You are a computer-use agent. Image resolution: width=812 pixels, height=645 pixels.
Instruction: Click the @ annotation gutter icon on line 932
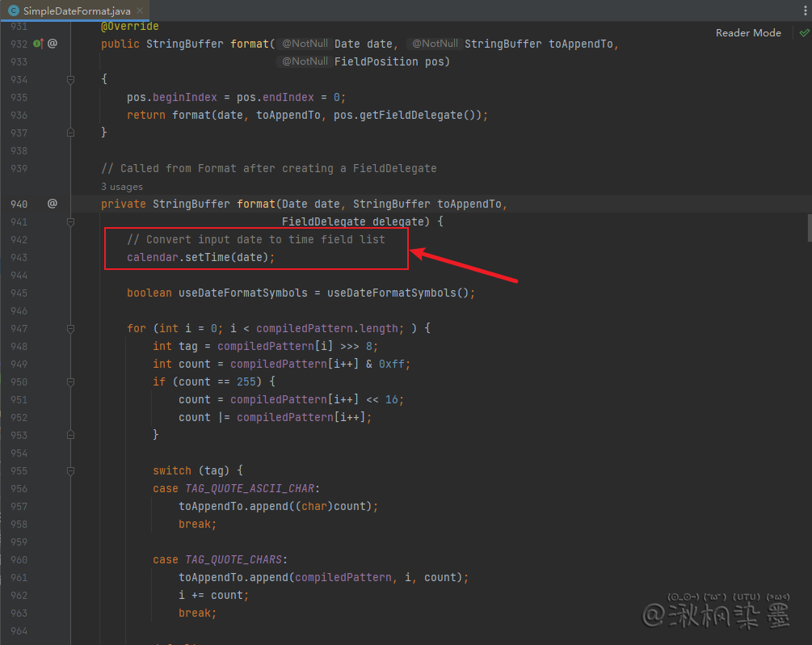[x=53, y=44]
